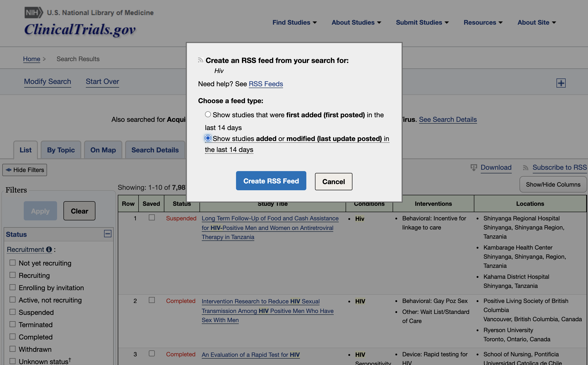Click the NIH logo icon
588x365 pixels.
click(x=34, y=13)
